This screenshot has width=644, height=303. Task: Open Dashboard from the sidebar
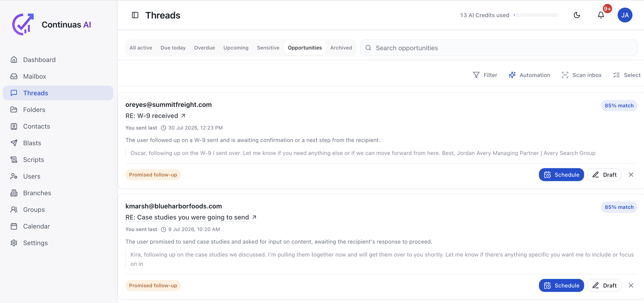pos(58,60)
